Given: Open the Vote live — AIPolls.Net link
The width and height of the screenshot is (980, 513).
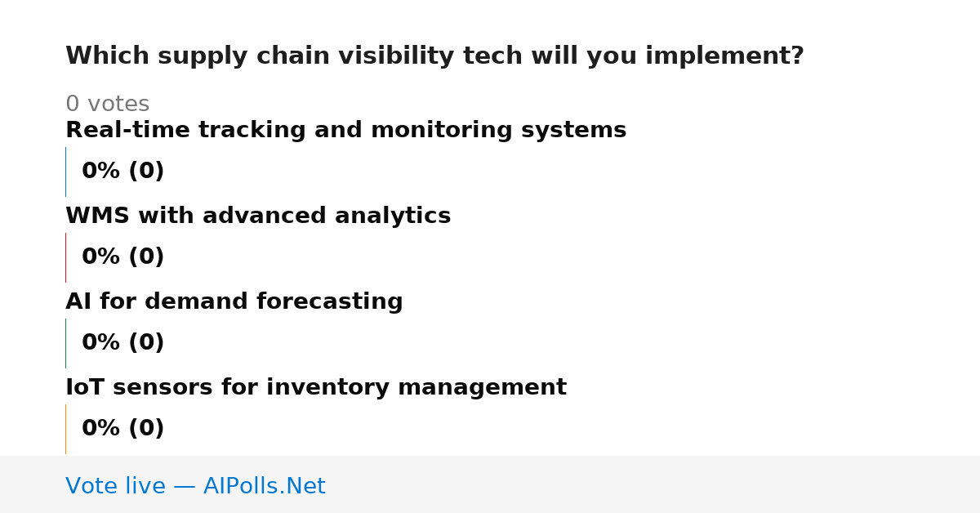Looking at the screenshot, I should click(195, 487).
